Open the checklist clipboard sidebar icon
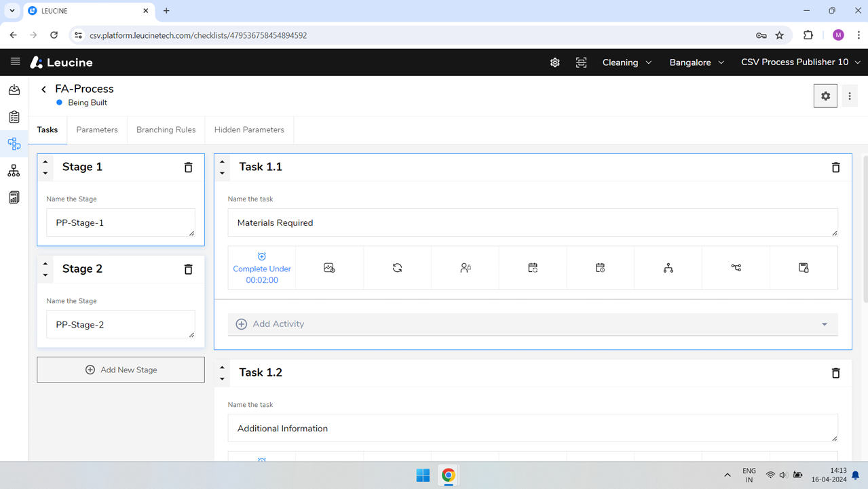This screenshot has height=489, width=868. point(14,117)
